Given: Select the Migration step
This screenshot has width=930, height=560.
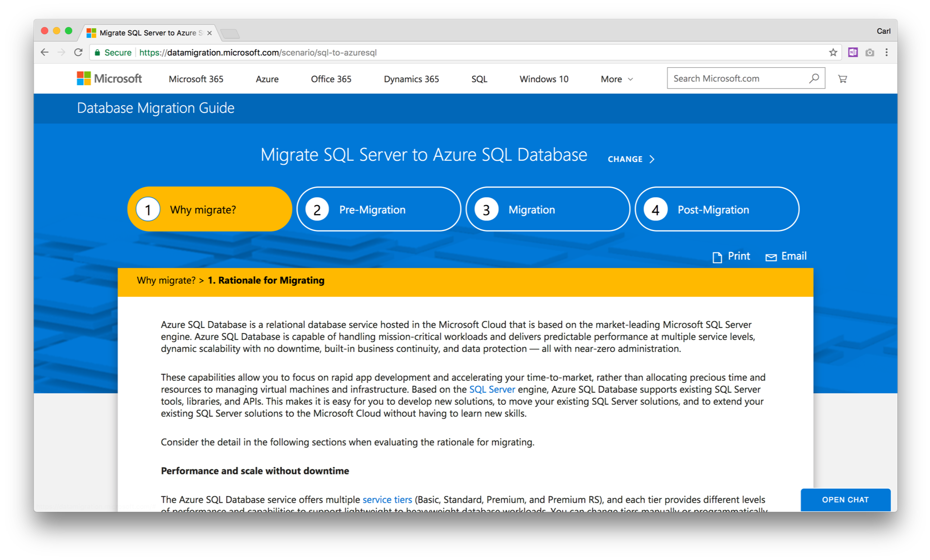Looking at the screenshot, I should [548, 209].
